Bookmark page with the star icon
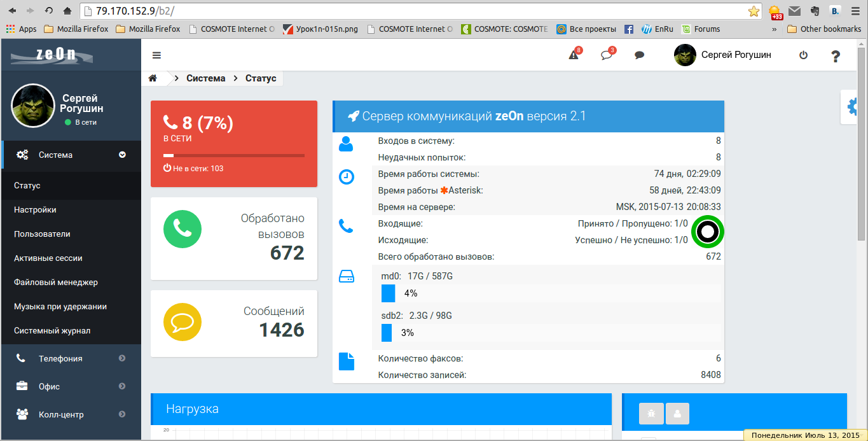 point(754,11)
